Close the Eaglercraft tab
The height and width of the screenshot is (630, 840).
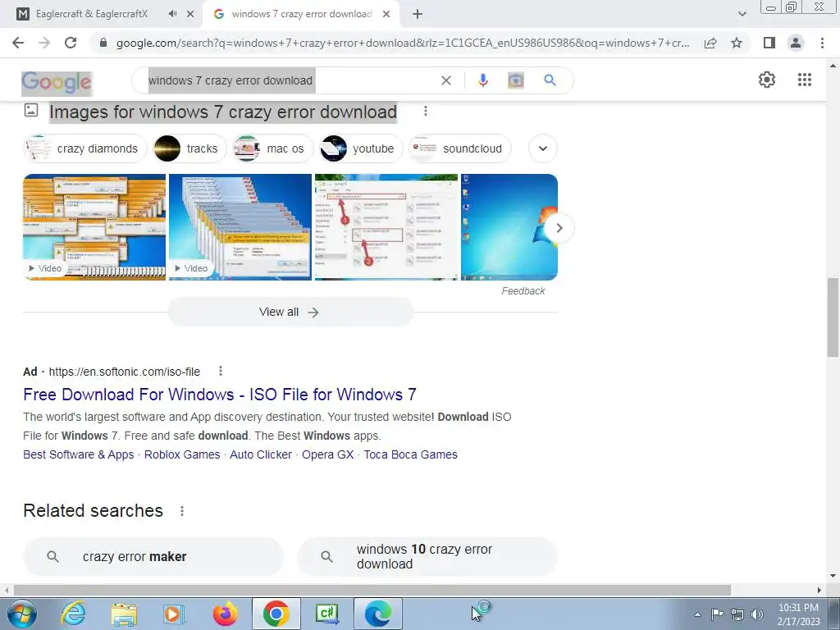[190, 15]
